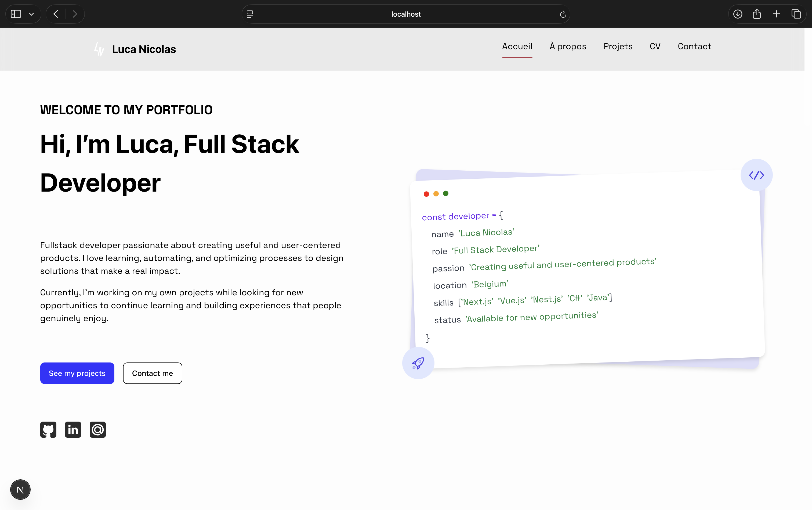This screenshot has height=510, width=812.
Task: Click the See my projects button
Action: (x=77, y=373)
